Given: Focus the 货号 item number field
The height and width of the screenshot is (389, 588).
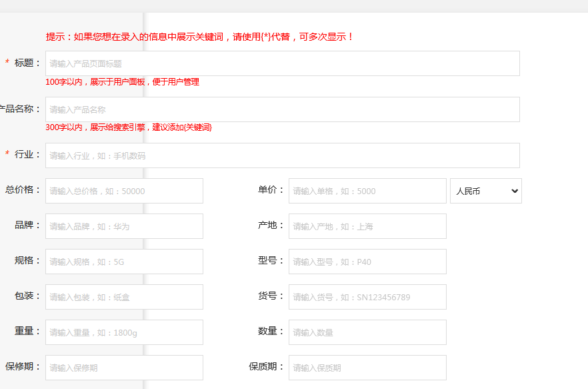Looking at the screenshot, I should (x=367, y=297).
